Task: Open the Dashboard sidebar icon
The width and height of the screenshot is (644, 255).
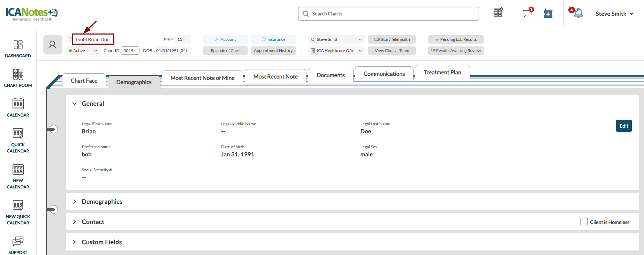Action: coord(18,45)
